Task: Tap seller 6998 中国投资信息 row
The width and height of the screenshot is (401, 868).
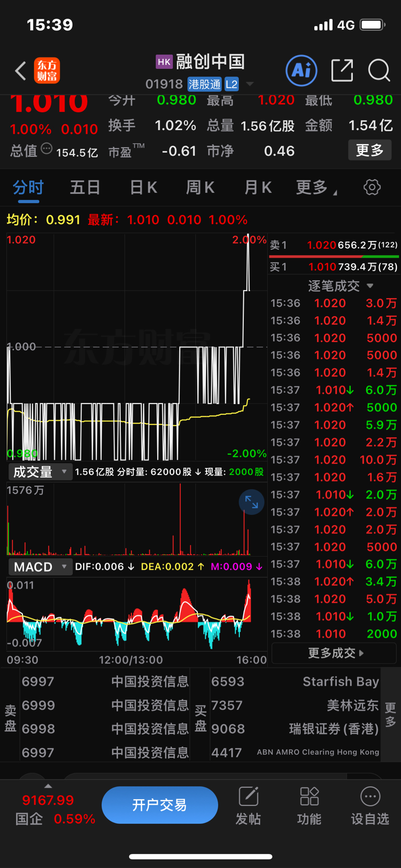Action: [105, 729]
